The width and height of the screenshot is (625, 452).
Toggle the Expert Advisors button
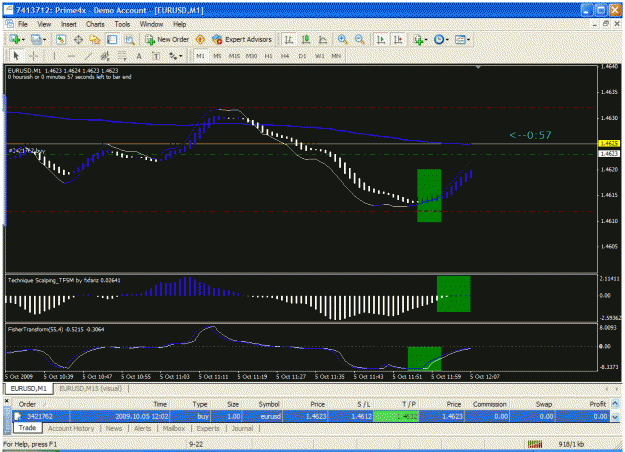click(242, 39)
